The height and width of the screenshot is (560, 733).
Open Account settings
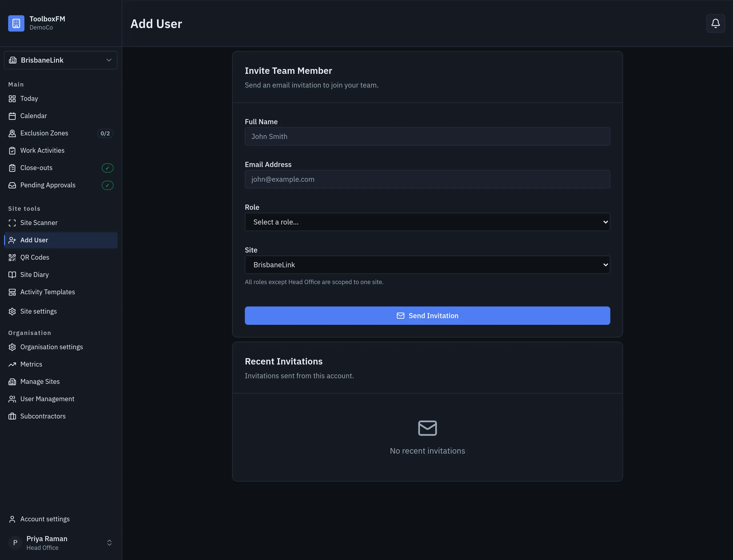point(61,519)
